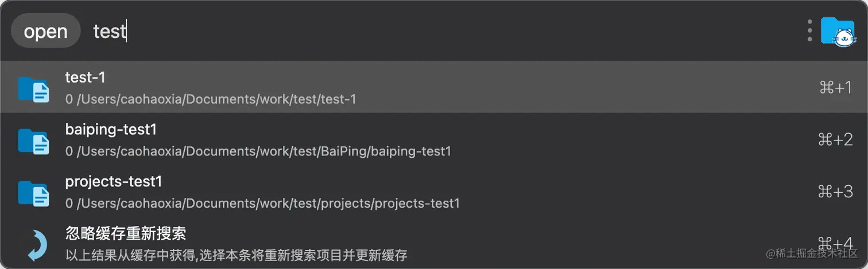Click the folder icon beside baiping-test1
The height and width of the screenshot is (269, 868).
(33, 141)
